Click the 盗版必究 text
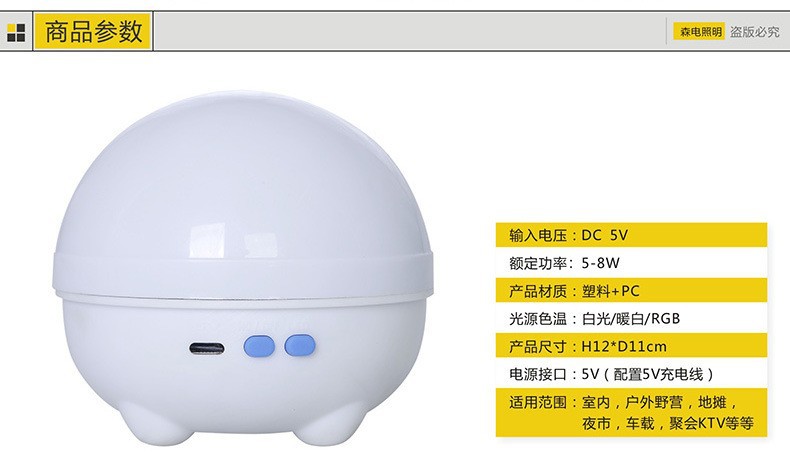790x471 pixels. tap(755, 32)
